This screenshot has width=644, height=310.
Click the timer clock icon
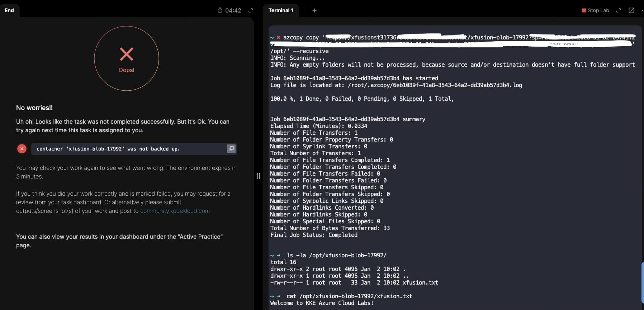click(220, 10)
